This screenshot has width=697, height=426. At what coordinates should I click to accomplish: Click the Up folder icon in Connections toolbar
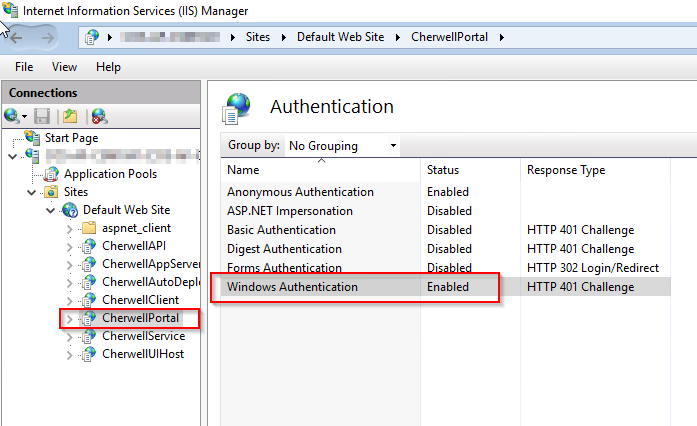(x=70, y=116)
